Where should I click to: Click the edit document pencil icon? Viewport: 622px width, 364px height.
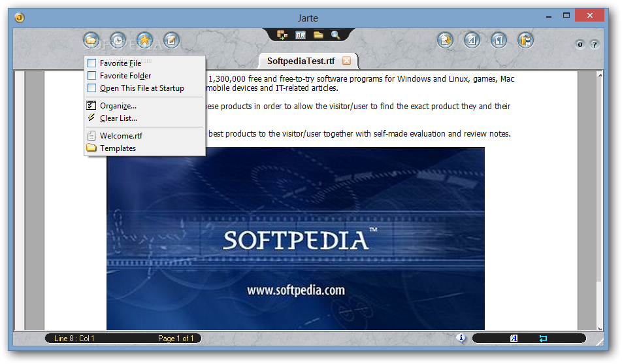(x=171, y=40)
